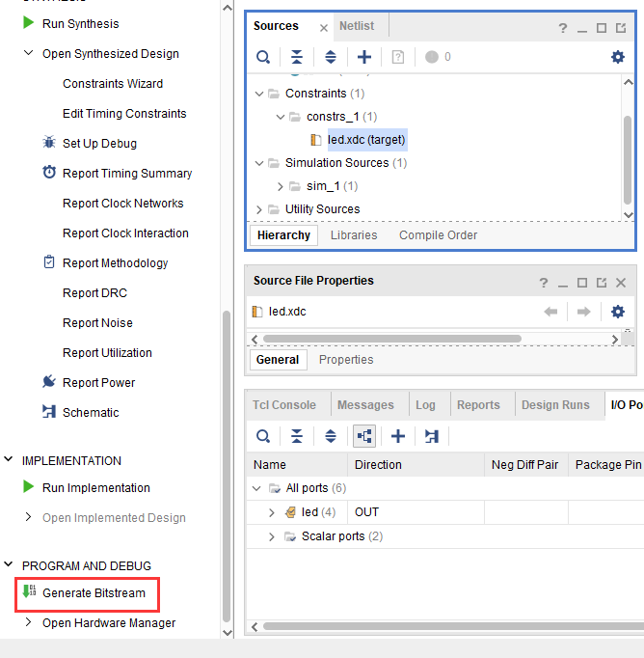Click Flow Navigator vertical scrollbar thumb
The width and height of the screenshot is (644, 658).
pyautogui.click(x=227, y=466)
